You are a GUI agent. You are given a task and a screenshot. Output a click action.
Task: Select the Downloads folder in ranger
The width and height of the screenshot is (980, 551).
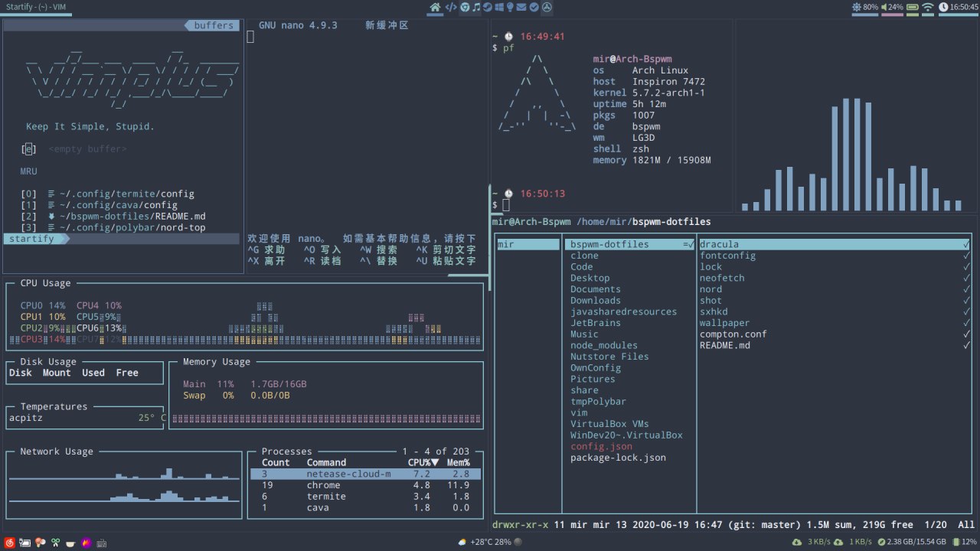tap(596, 300)
